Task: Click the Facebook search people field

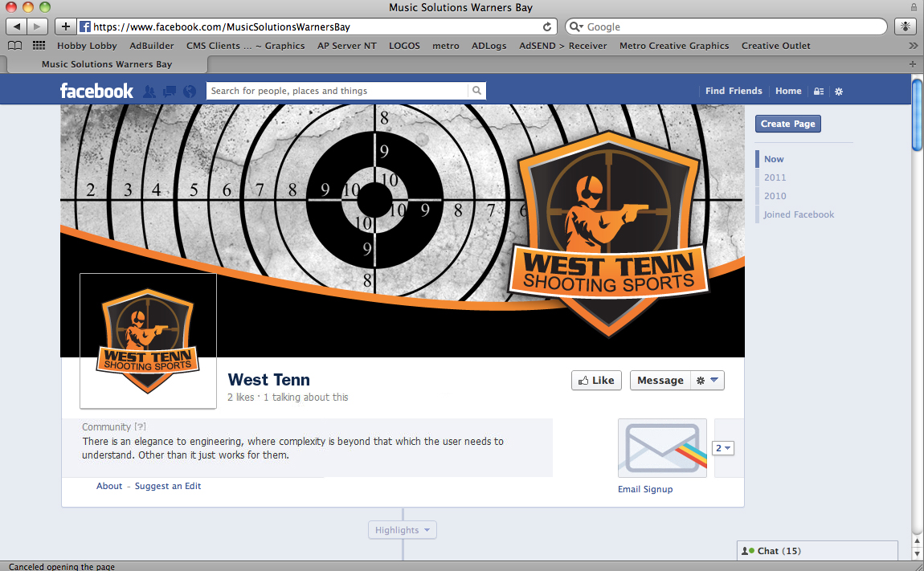Action: click(x=337, y=91)
